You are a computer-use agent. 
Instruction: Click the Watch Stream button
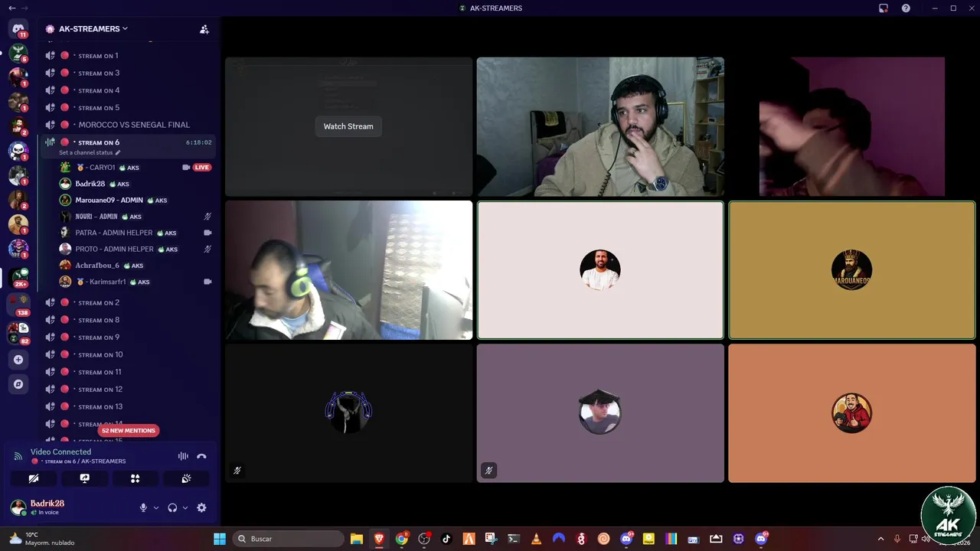[x=348, y=126]
